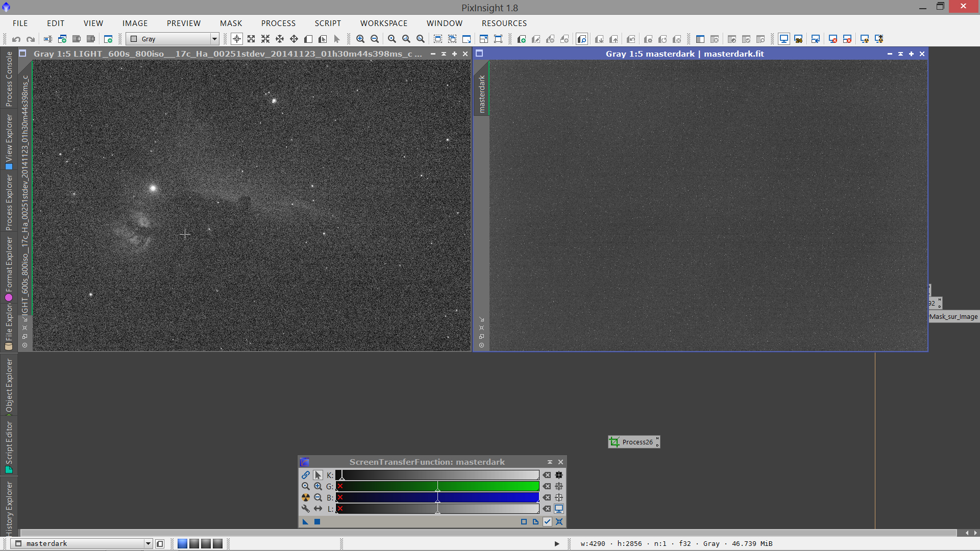The height and width of the screenshot is (551, 980).
Task: Click the undo arrow in toolbar
Action: coord(16,39)
